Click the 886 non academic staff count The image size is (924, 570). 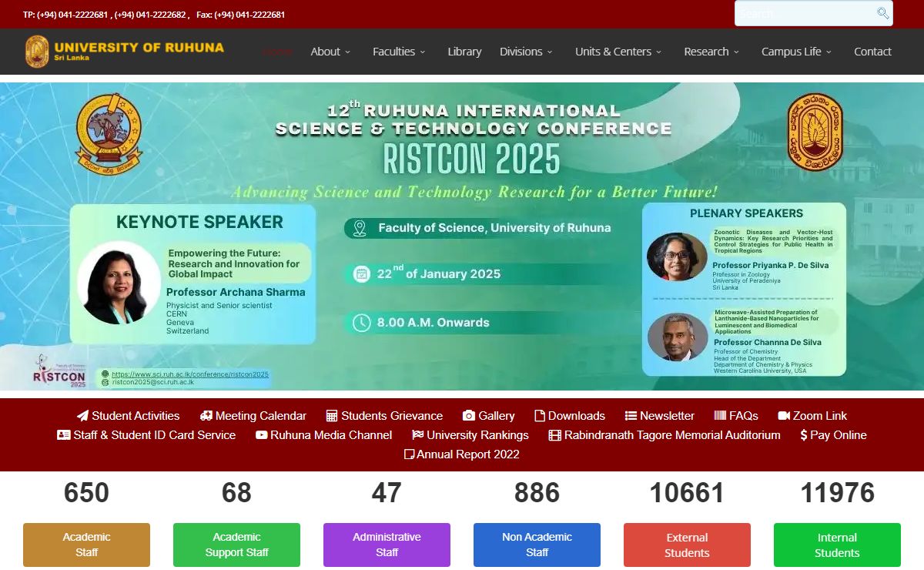537,493
